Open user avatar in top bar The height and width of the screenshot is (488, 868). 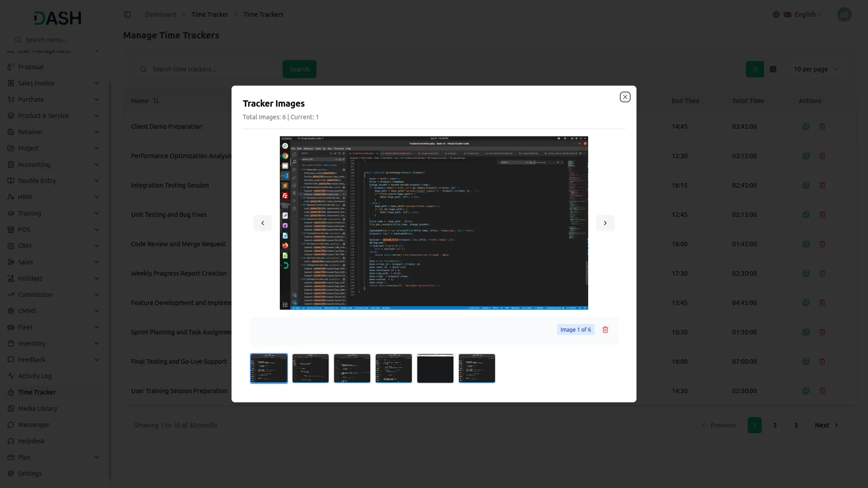[844, 14]
